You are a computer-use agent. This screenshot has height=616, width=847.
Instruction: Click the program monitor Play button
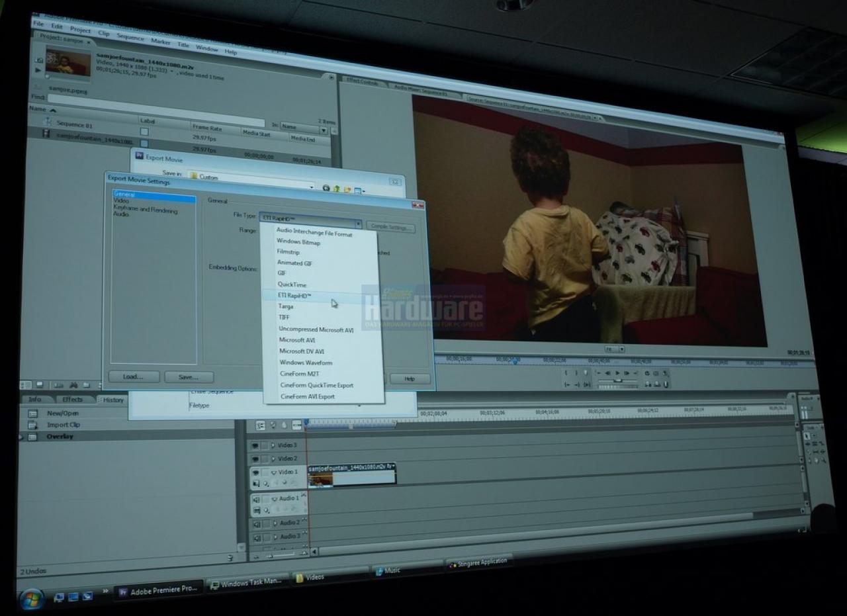(x=617, y=373)
